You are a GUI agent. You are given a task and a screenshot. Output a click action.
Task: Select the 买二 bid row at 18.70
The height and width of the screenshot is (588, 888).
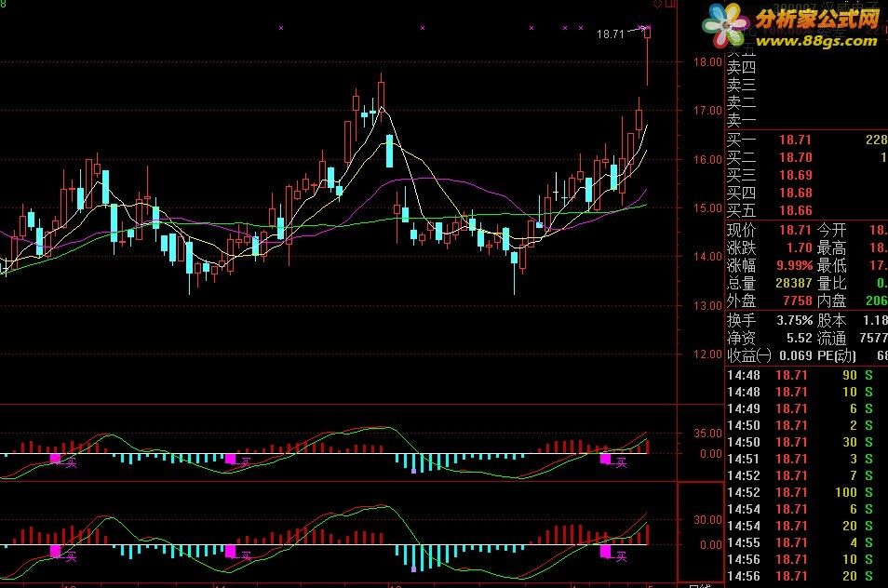(x=806, y=157)
